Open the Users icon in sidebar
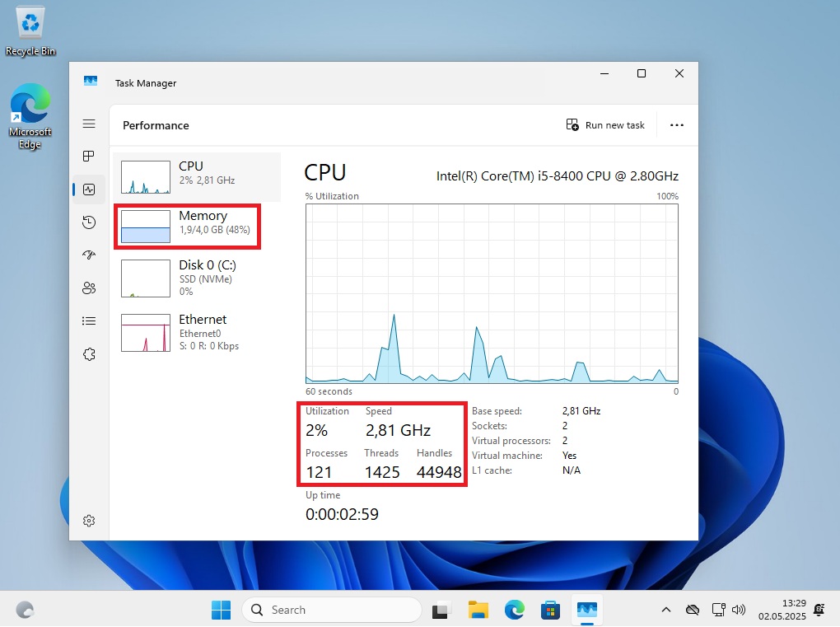Viewport: 840px width, 627px height. (x=89, y=288)
